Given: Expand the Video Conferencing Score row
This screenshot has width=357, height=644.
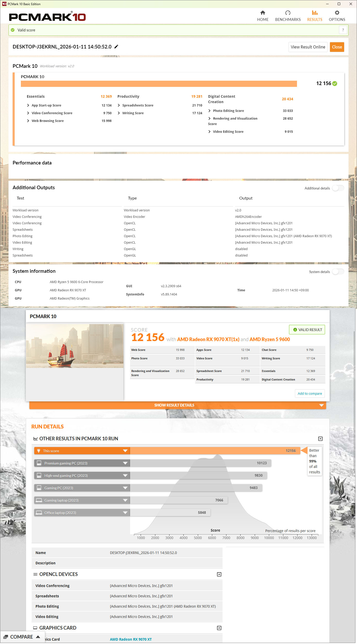Looking at the screenshot, I should tap(28, 113).
